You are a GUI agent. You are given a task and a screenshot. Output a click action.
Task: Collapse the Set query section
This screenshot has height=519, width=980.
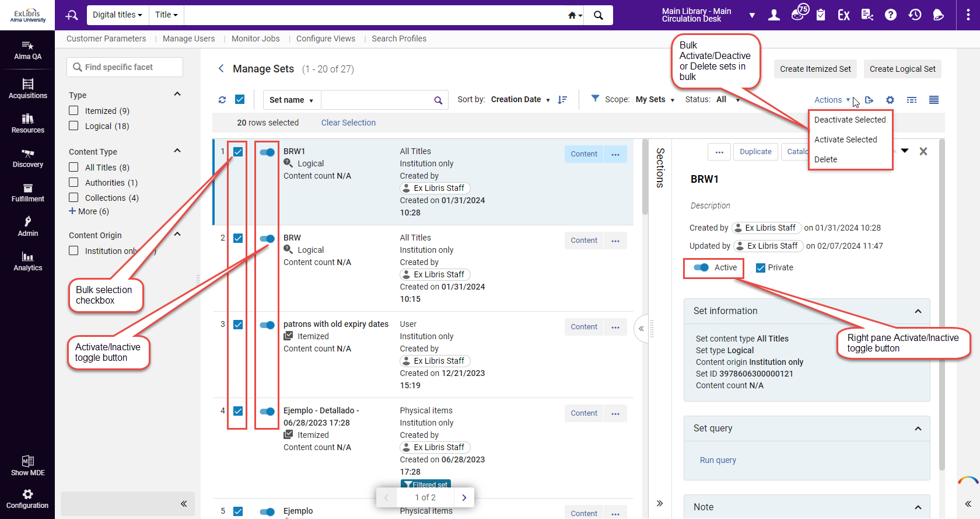[918, 429]
